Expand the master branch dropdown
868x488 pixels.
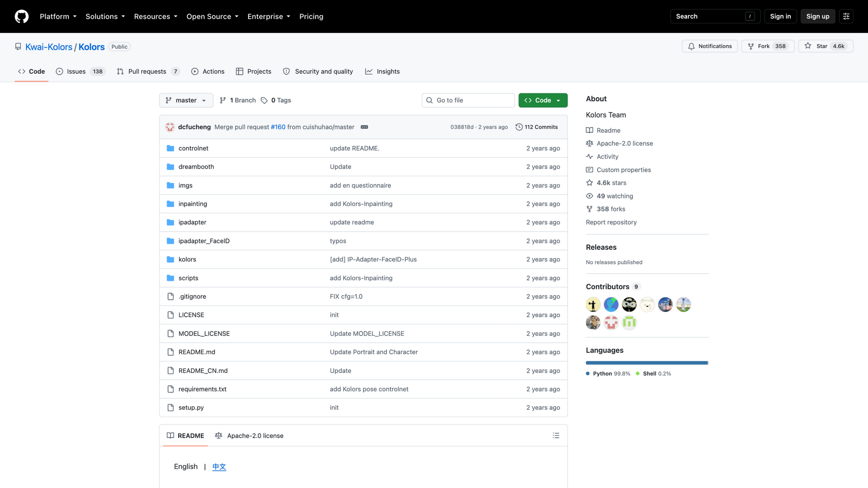tap(186, 100)
